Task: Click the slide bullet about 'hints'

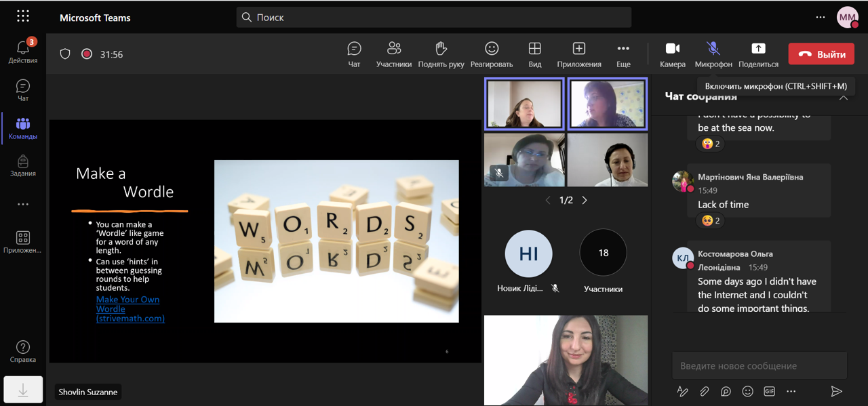Action: click(x=129, y=274)
